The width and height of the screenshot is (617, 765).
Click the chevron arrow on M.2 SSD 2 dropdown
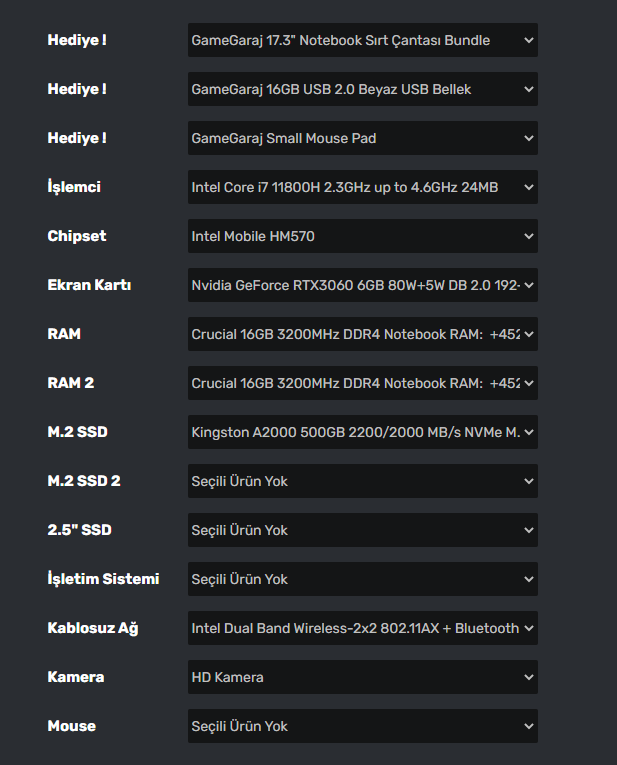click(x=529, y=481)
